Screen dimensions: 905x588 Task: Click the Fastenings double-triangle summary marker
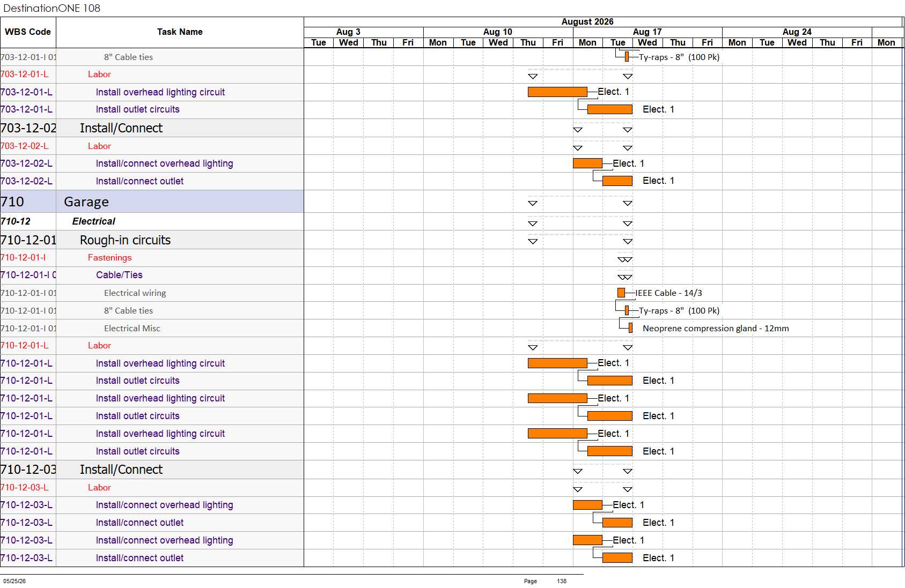625,259
